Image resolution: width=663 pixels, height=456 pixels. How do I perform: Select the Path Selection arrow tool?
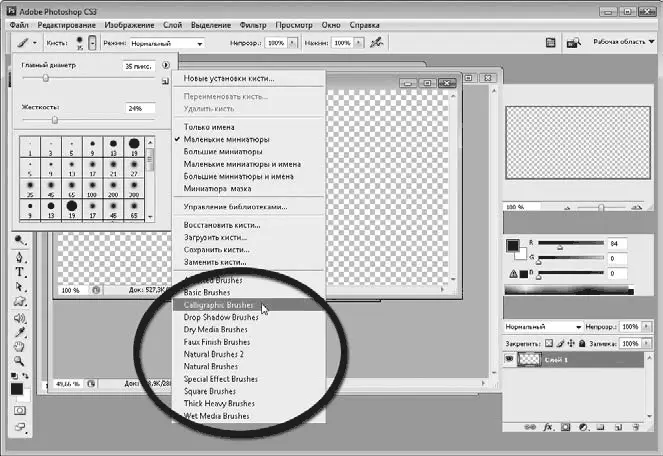tap(19, 287)
